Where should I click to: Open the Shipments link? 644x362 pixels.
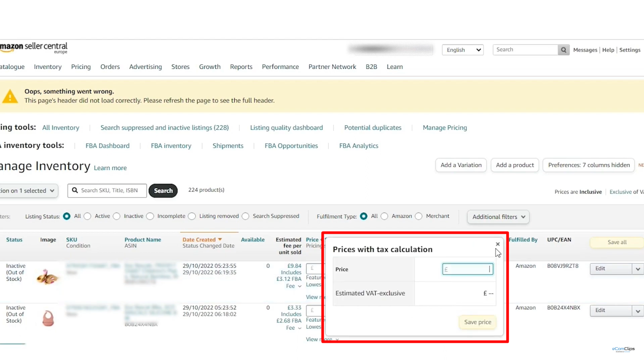pyautogui.click(x=228, y=146)
